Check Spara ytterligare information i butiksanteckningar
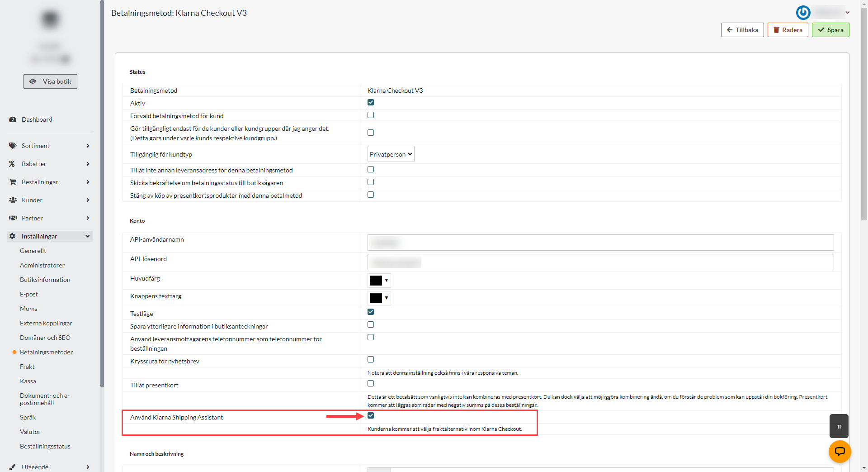Image resolution: width=868 pixels, height=472 pixels. pos(371,324)
